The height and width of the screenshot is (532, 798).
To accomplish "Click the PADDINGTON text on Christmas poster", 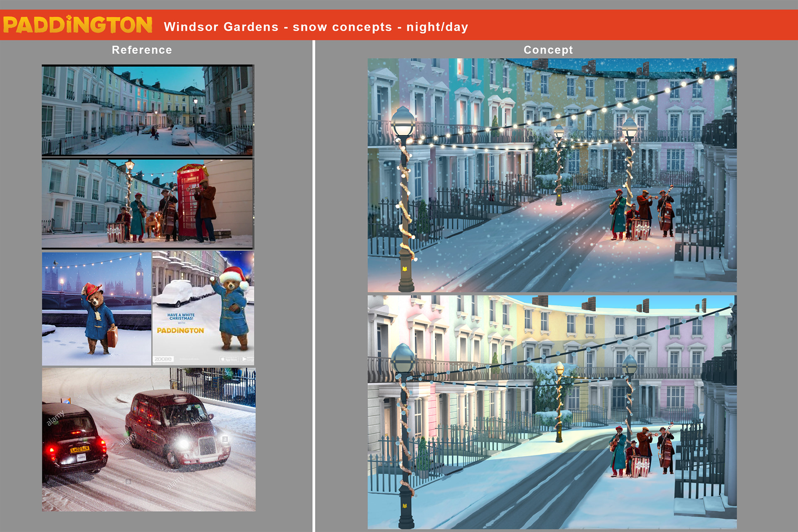I will 180,330.
